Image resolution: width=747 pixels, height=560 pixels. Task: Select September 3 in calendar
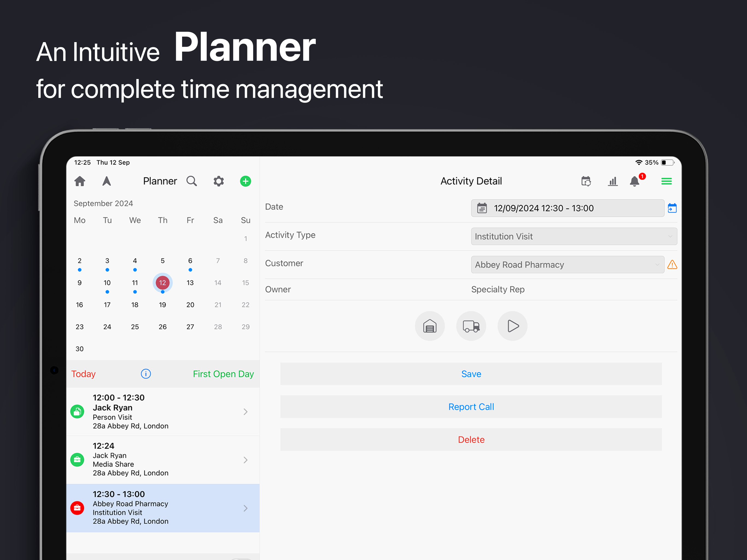point(107,261)
